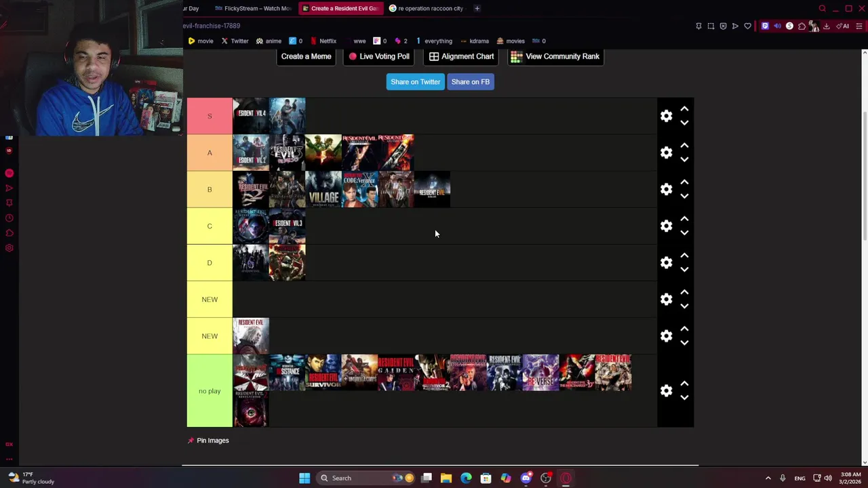
Task: Open settings gear for S tier row
Action: 666,116
